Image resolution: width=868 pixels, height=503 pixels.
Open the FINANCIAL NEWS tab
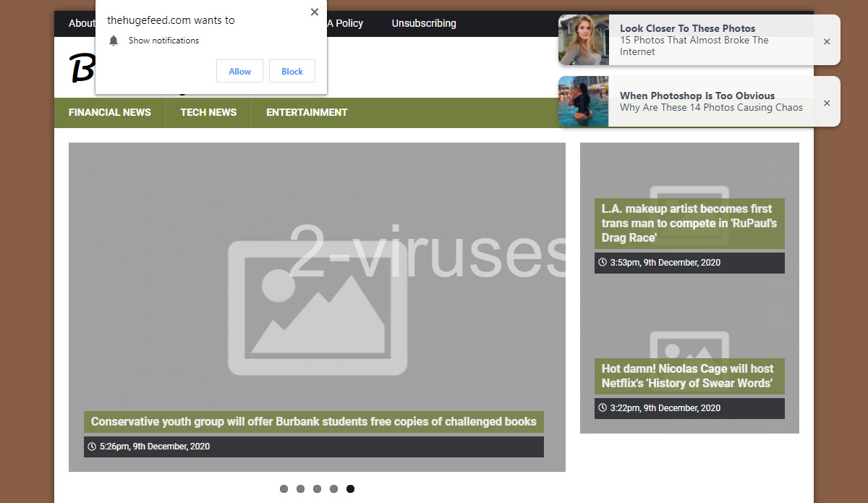tap(109, 113)
